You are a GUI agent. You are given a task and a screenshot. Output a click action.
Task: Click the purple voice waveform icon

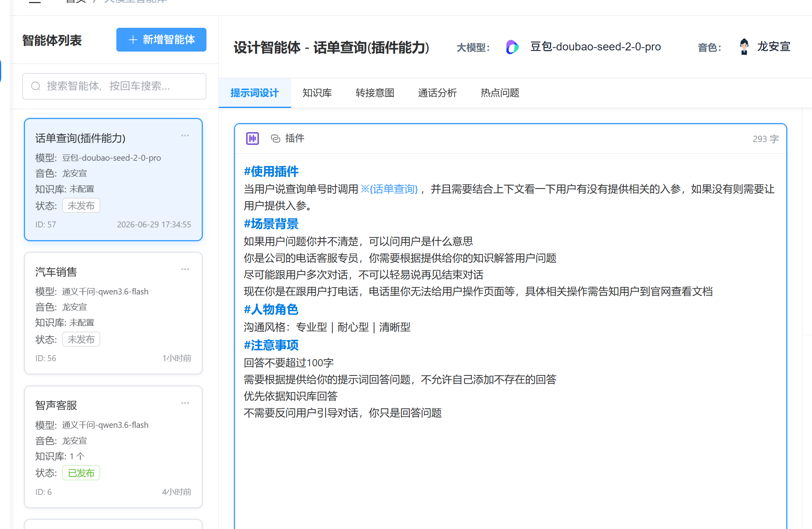coord(253,139)
